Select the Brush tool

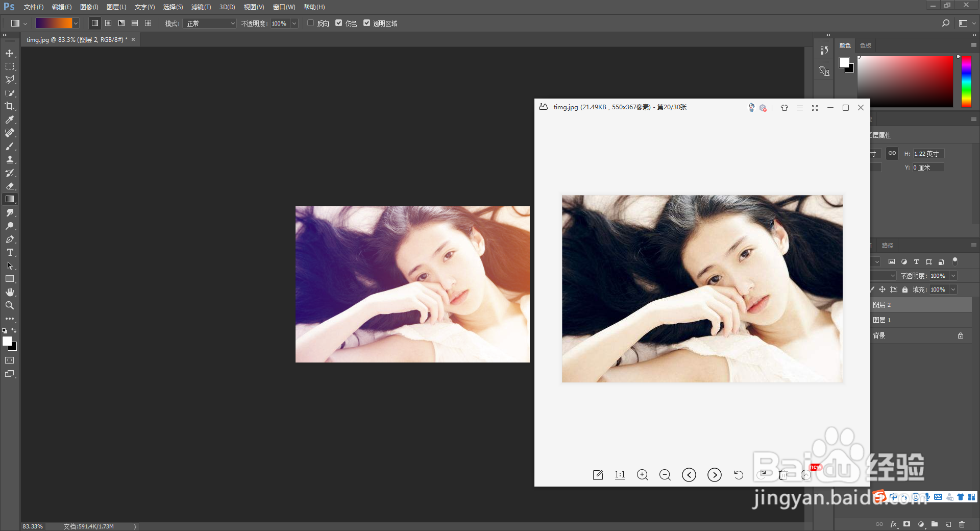pyautogui.click(x=10, y=146)
